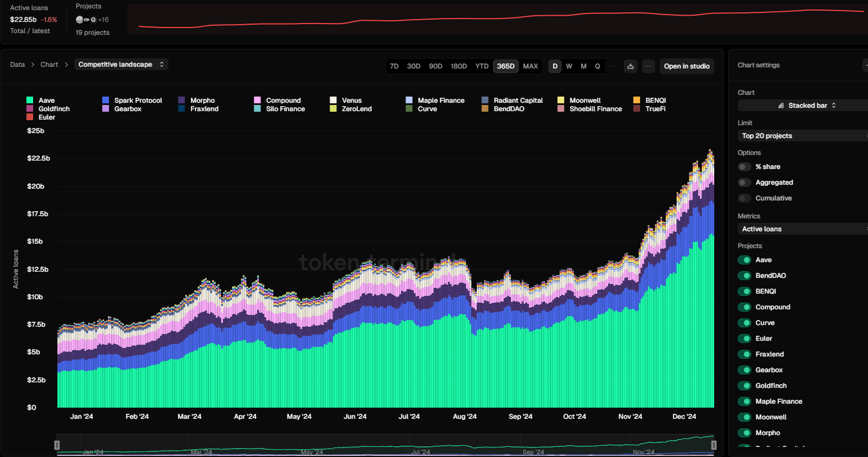Toggle the Cumulative option
This screenshot has height=457, width=868.
tap(744, 198)
